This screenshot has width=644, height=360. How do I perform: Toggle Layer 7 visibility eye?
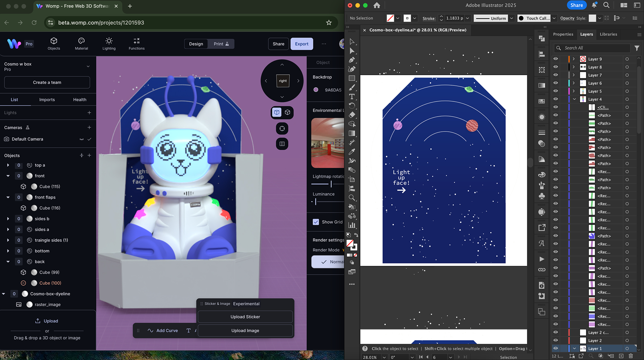(555, 75)
